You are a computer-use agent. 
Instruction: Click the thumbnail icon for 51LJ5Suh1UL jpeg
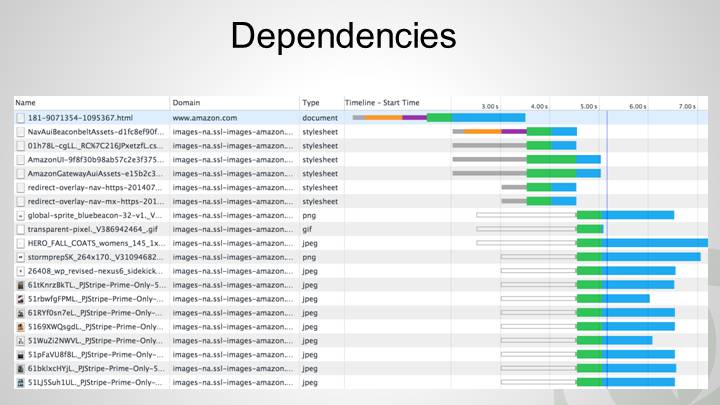20,382
